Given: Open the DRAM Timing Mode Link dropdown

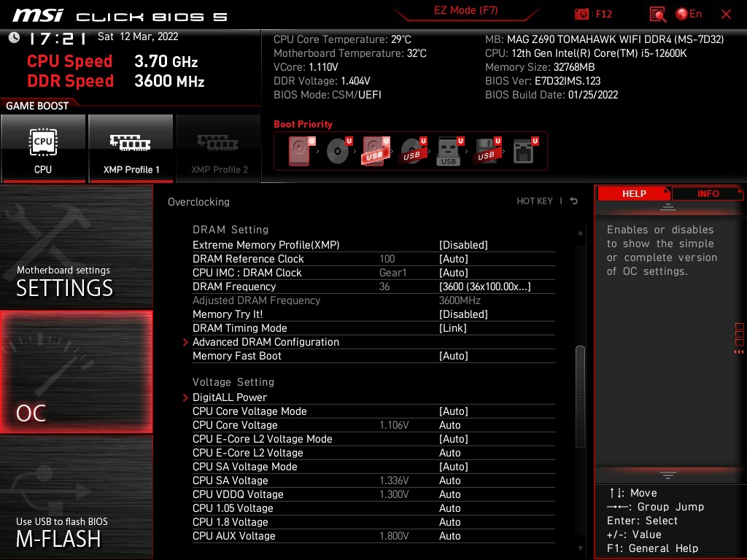Looking at the screenshot, I should 452,328.
